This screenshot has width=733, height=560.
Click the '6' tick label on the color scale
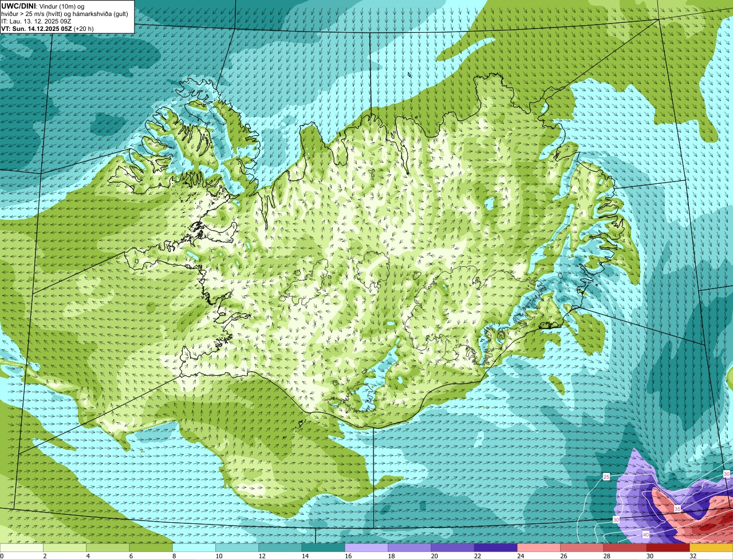point(131,556)
